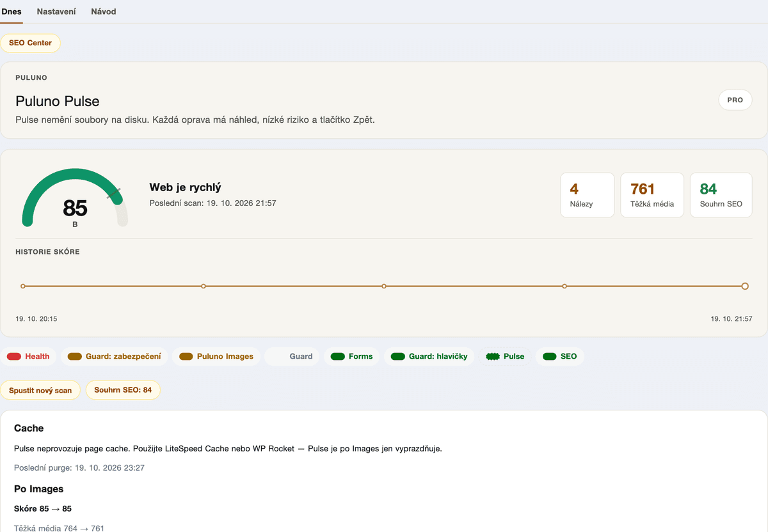
Task: Open the green SEO status chip
Action: tap(560, 356)
